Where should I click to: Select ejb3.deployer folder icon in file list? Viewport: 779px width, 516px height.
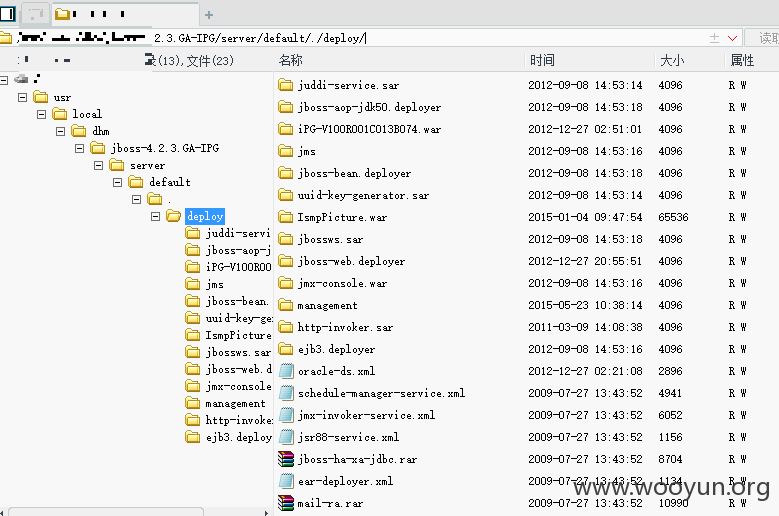286,349
